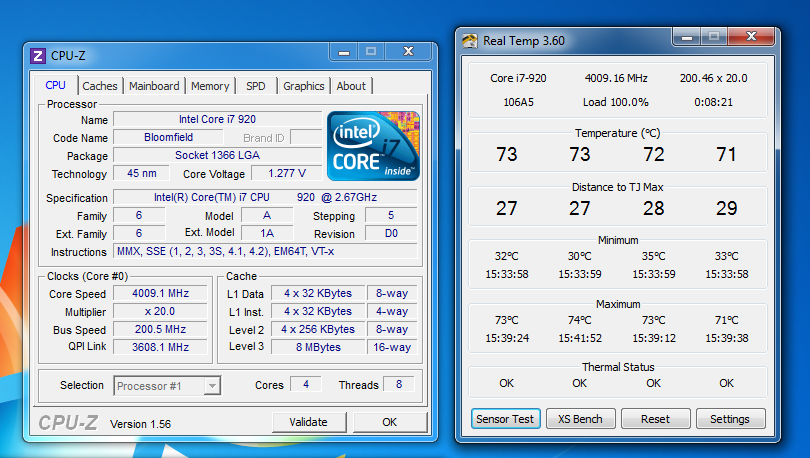
Task: Click the Distance to TJ Max value 28
Action: tap(653, 208)
